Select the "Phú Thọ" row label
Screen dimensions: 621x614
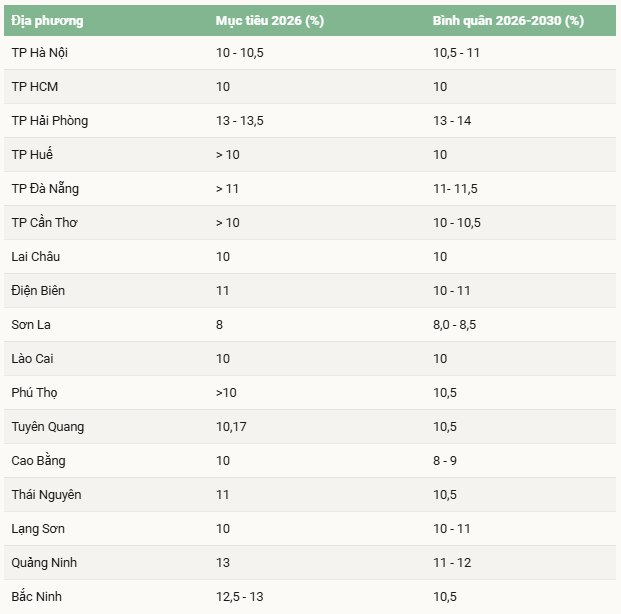click(x=35, y=393)
